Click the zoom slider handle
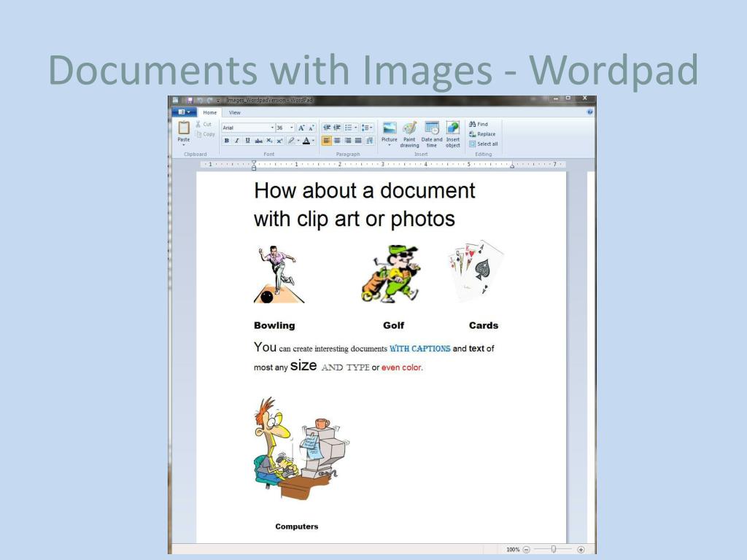Viewport: 747px width, 560px height. pyautogui.click(x=554, y=550)
